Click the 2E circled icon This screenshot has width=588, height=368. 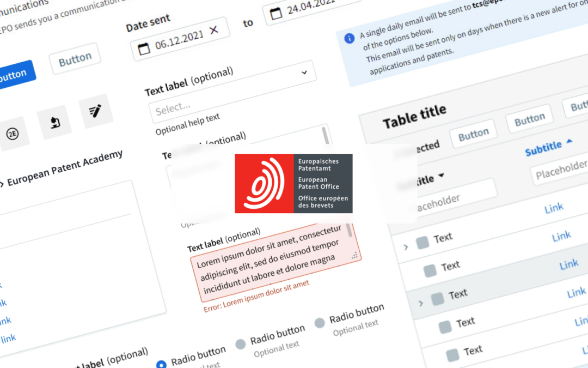pos(12,132)
